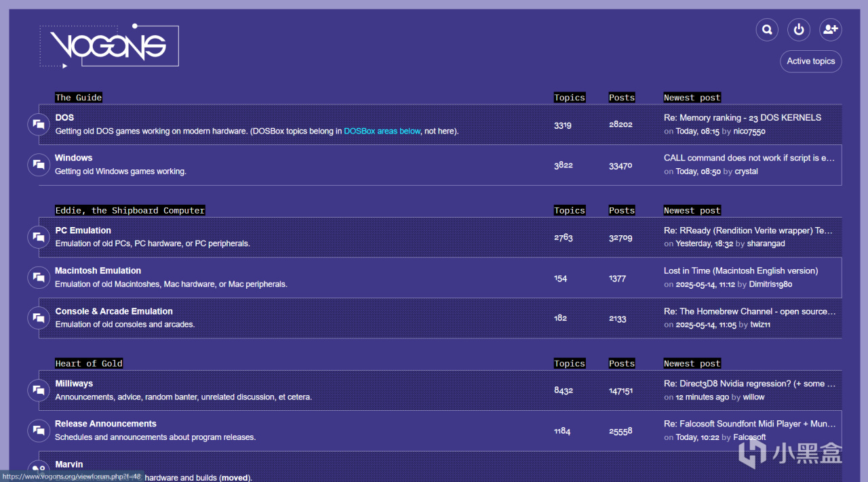Click the PC Emulation forum icon

click(39, 237)
